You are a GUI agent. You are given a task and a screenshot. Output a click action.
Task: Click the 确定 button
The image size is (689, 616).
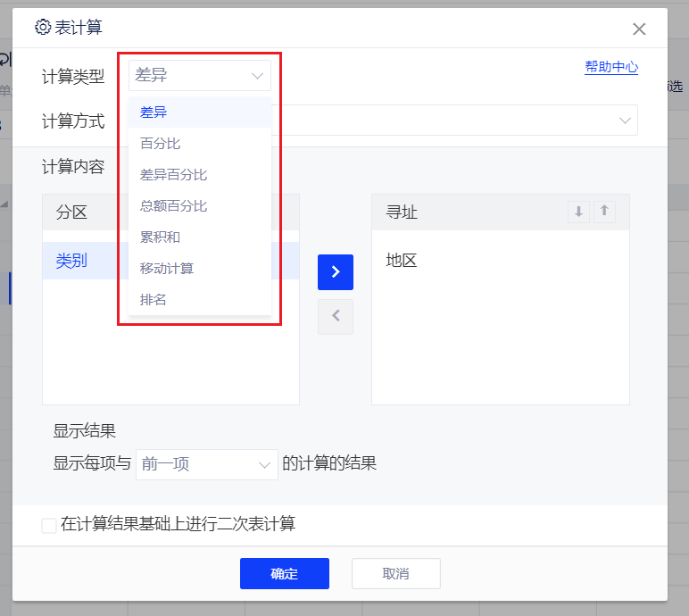click(x=284, y=573)
